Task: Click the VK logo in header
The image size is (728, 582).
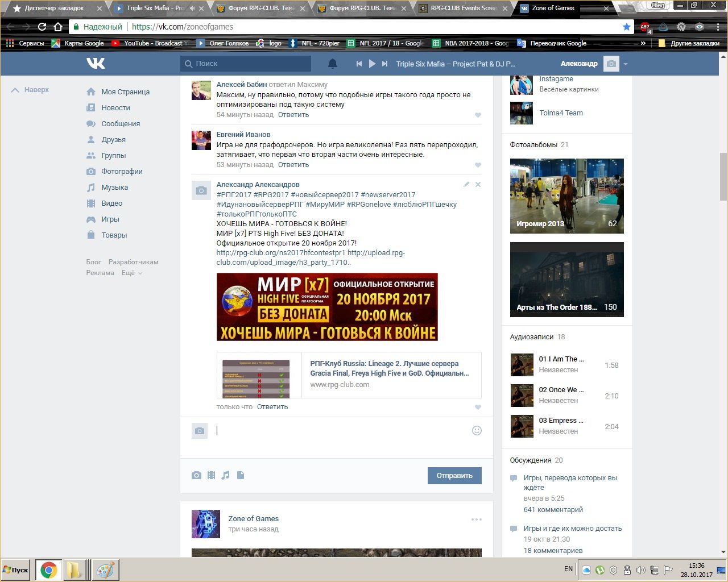Action: coord(96,64)
